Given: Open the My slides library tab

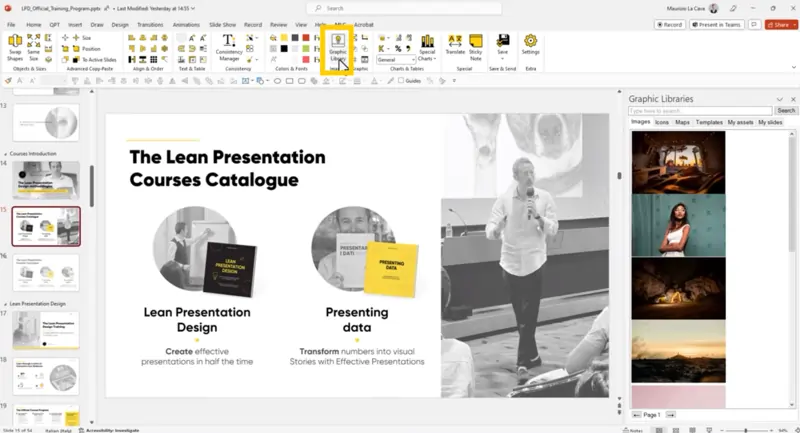Looking at the screenshot, I should 770,122.
